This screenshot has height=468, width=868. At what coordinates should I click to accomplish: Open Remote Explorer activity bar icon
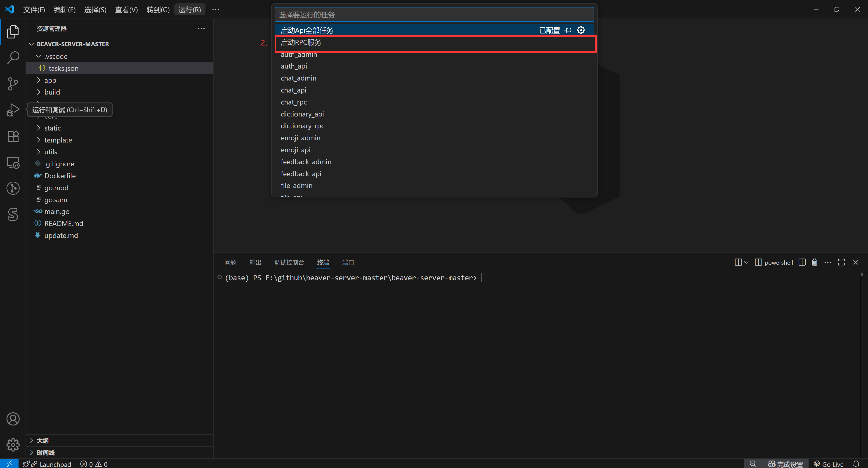[x=13, y=162]
